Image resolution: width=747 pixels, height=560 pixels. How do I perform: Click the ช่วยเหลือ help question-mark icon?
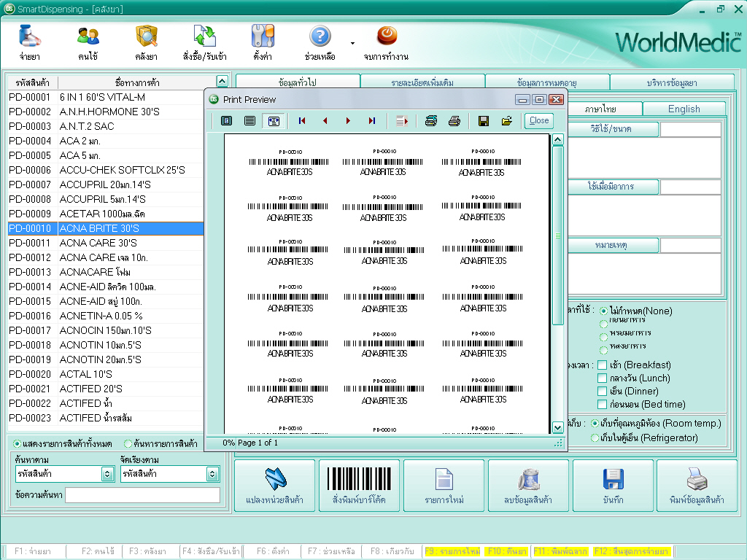[x=320, y=42]
